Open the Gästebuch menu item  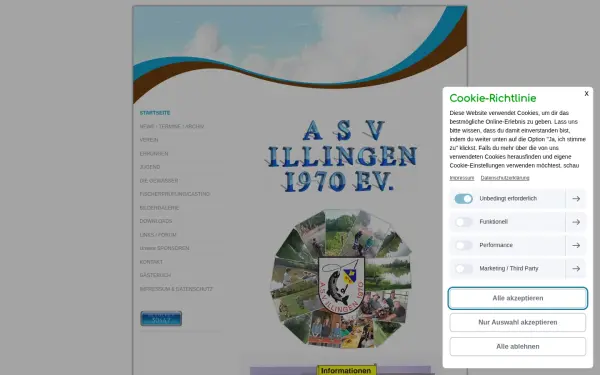coord(155,275)
